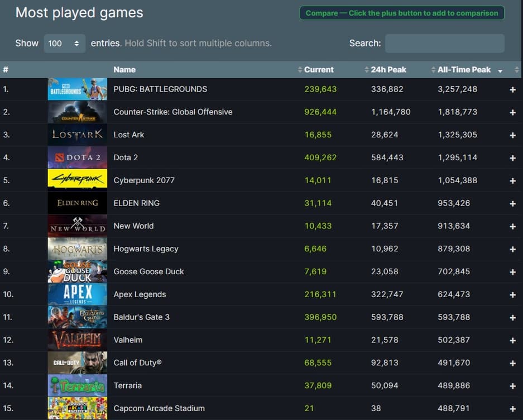Open Counter-Strike: Global Offensive link
The image size is (523, 420).
(x=173, y=112)
